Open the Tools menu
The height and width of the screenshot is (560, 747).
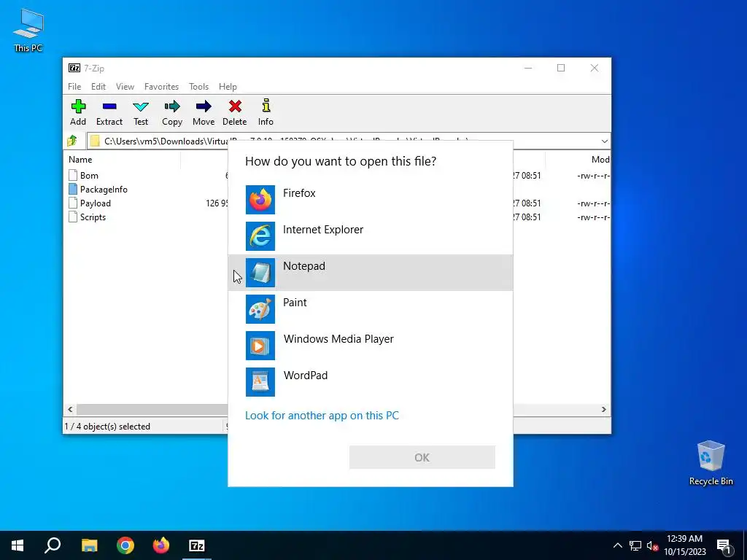coord(198,87)
